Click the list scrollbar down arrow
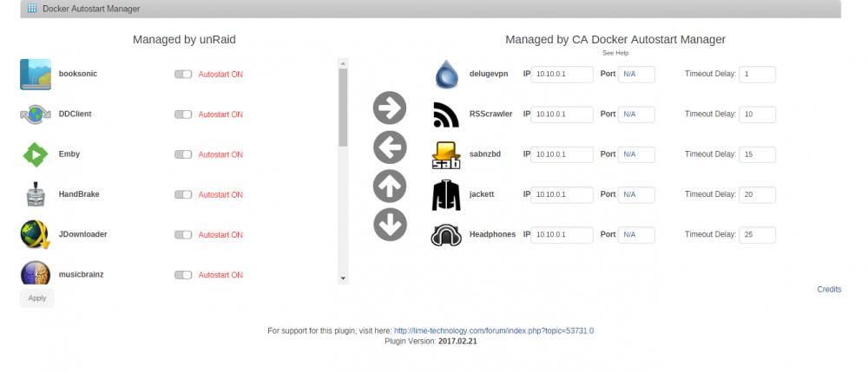 point(343,278)
